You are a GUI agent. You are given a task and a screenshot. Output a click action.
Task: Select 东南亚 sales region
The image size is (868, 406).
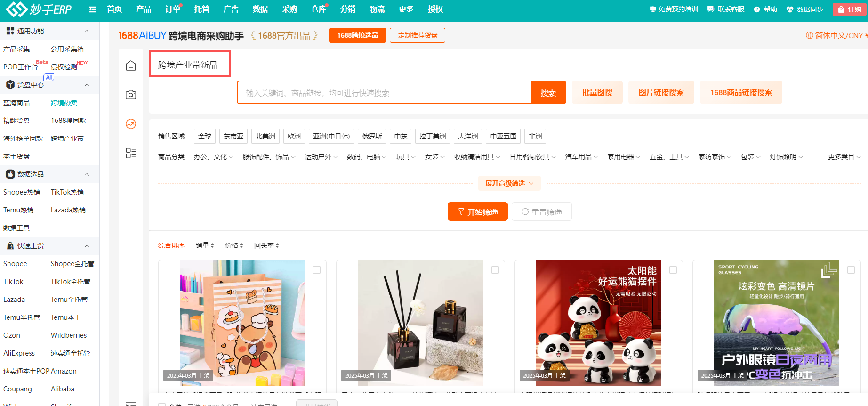(233, 136)
